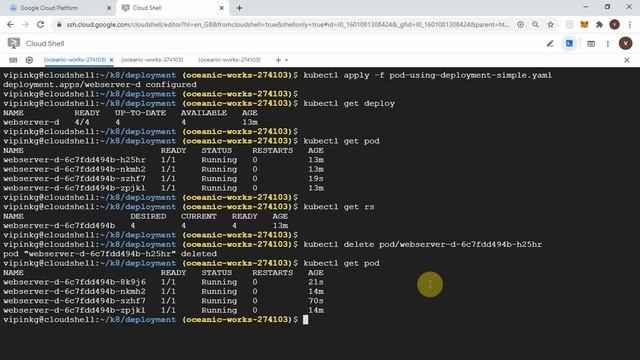Viewport: 640px width, 360px height.
Task: Open the Chrome profile avatar
Action: (614, 24)
